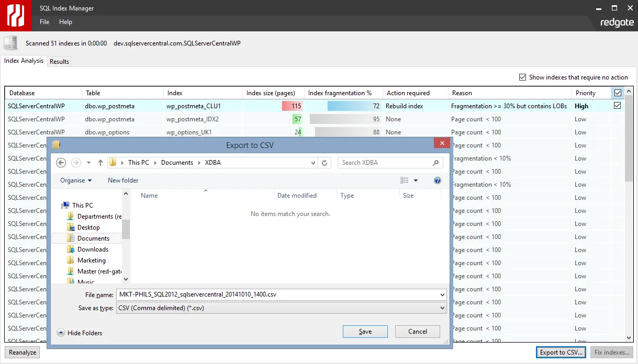Click the Save button
Screen dimensions: 638x364
tap(365, 332)
